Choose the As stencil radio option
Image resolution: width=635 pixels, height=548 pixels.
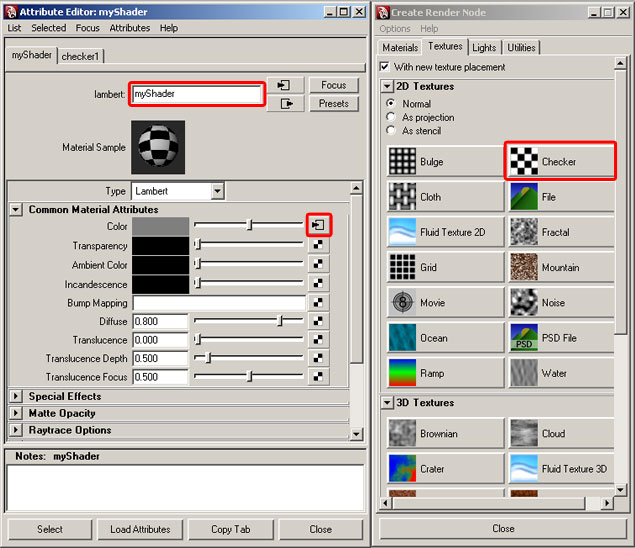click(390, 131)
